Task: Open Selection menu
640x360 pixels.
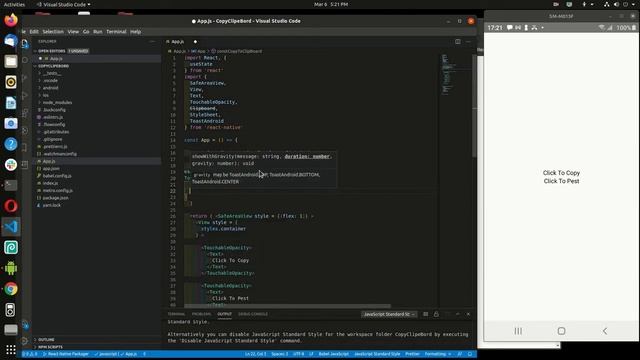Action: [x=53, y=32]
